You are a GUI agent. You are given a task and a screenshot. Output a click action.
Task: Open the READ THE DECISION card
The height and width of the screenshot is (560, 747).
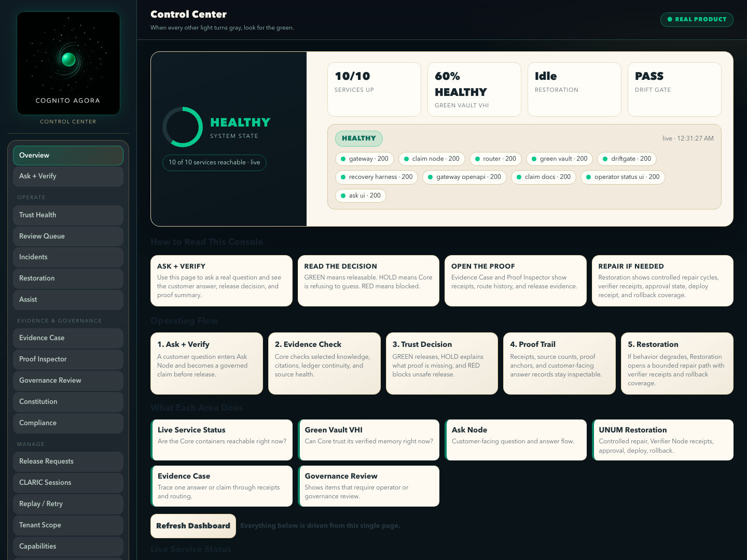[x=369, y=281]
